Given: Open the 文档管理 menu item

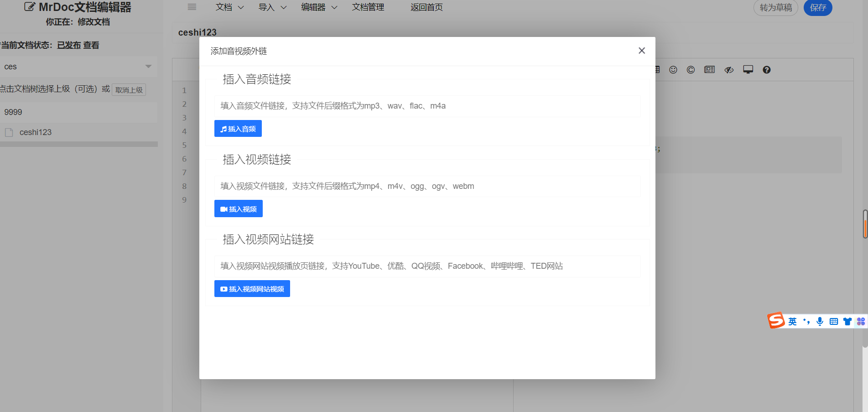Looking at the screenshot, I should tap(368, 7).
